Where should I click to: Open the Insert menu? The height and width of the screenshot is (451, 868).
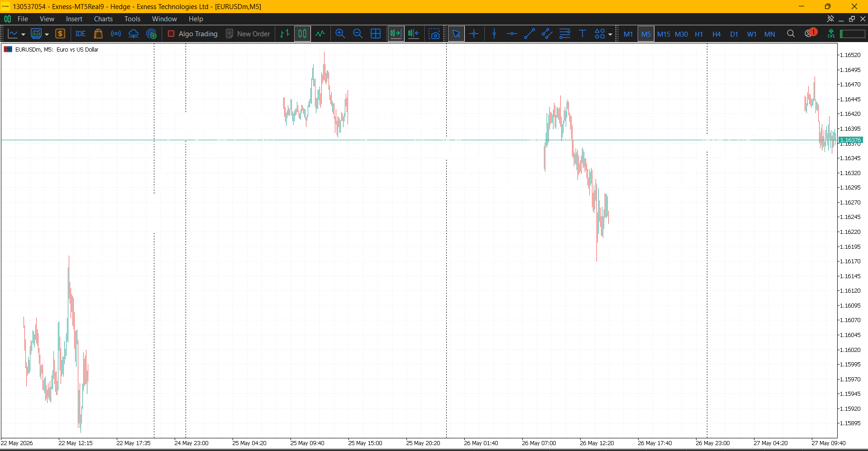(74, 19)
